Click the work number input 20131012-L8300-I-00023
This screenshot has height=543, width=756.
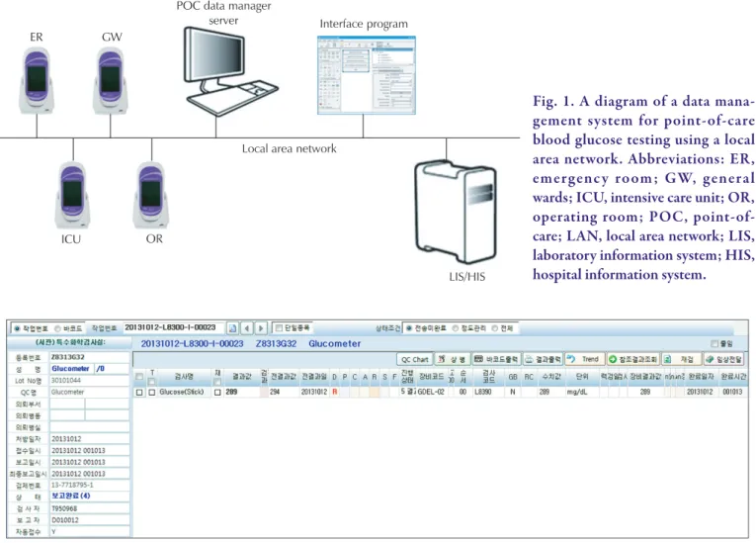(x=174, y=327)
